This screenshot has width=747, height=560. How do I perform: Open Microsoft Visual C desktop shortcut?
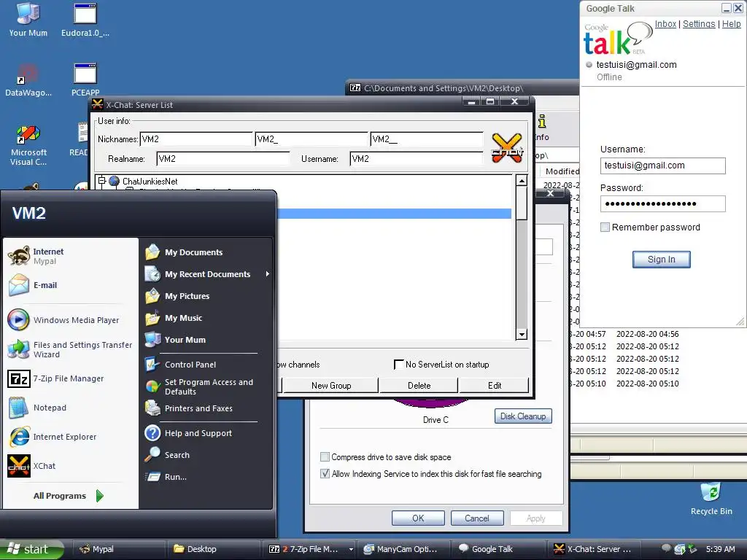tap(28, 145)
